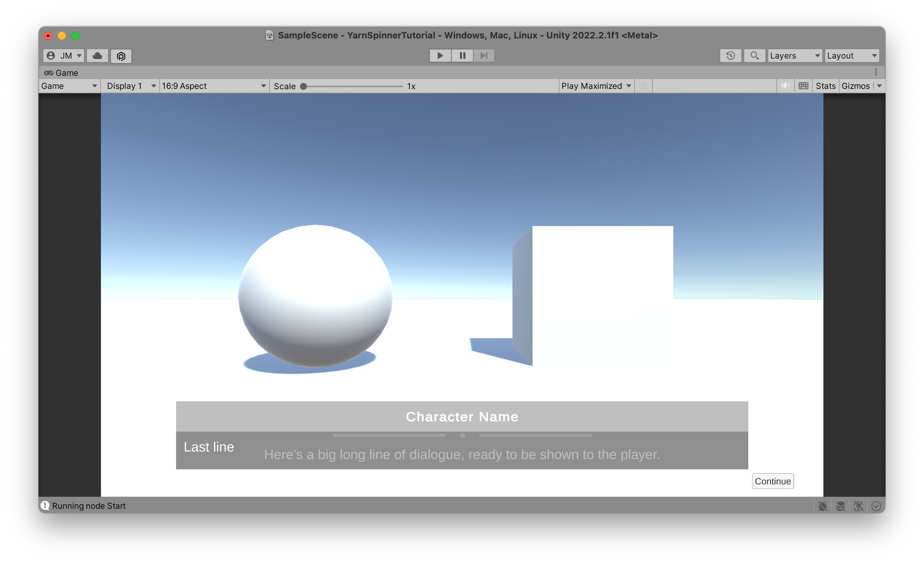Click the search magnifier icon
Screen dimensions: 924x564
pos(754,56)
